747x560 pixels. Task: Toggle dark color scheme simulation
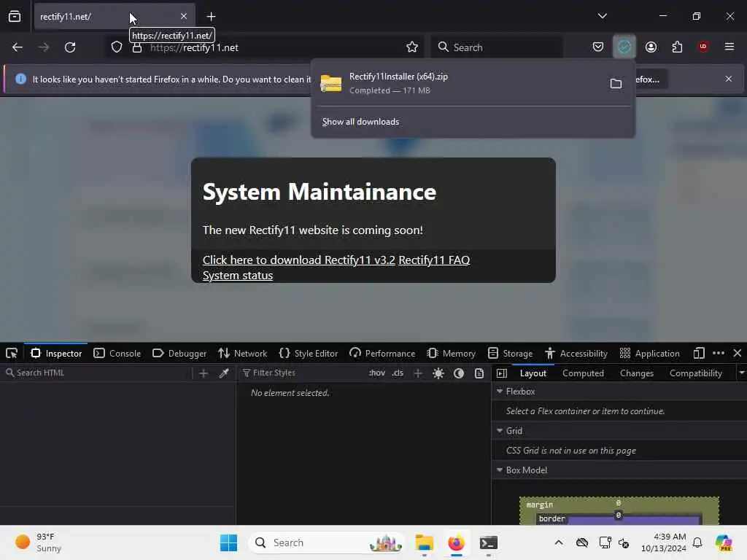[x=459, y=373]
